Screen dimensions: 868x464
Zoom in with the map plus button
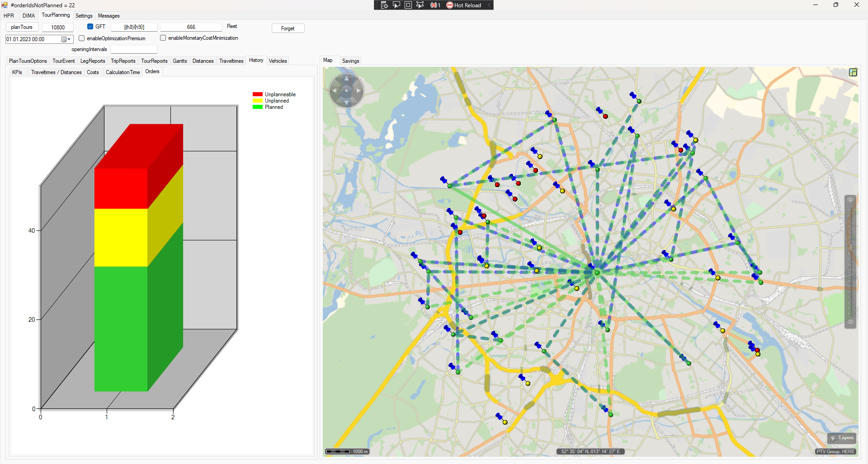[850, 201]
